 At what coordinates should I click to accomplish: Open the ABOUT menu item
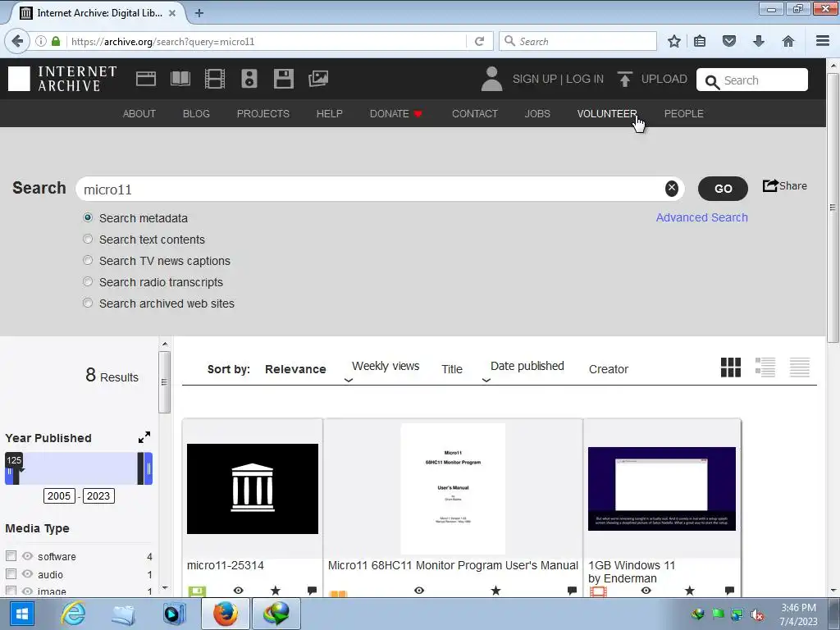[x=139, y=113]
